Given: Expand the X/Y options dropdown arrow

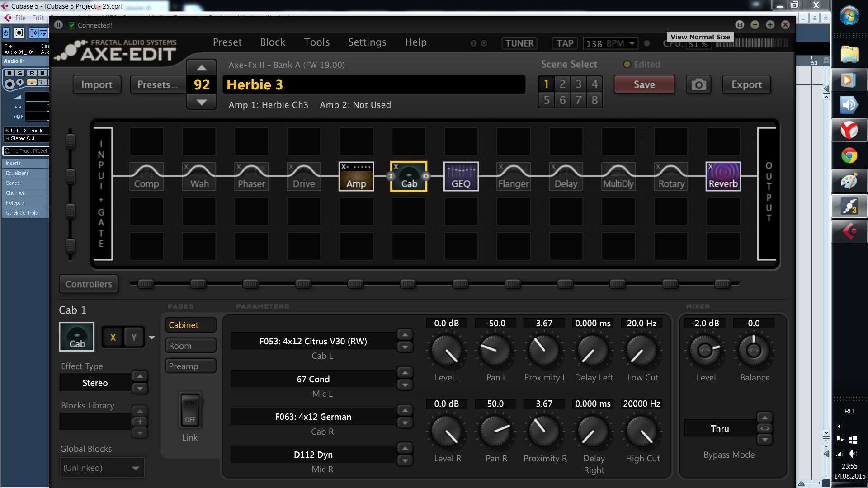Looking at the screenshot, I should 152,338.
